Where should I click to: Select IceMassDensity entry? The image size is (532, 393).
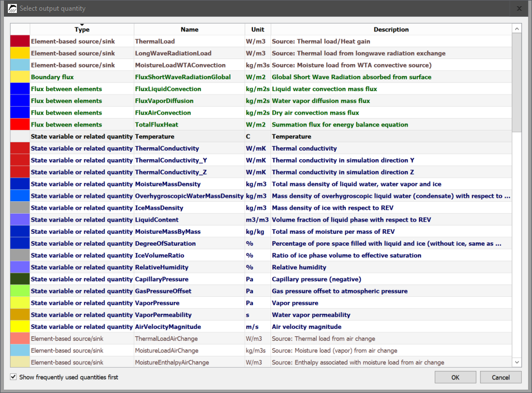coord(190,207)
